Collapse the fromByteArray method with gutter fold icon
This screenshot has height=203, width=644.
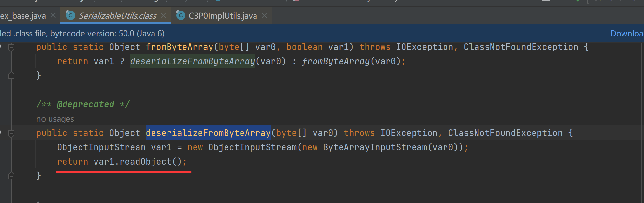pyautogui.click(x=11, y=48)
